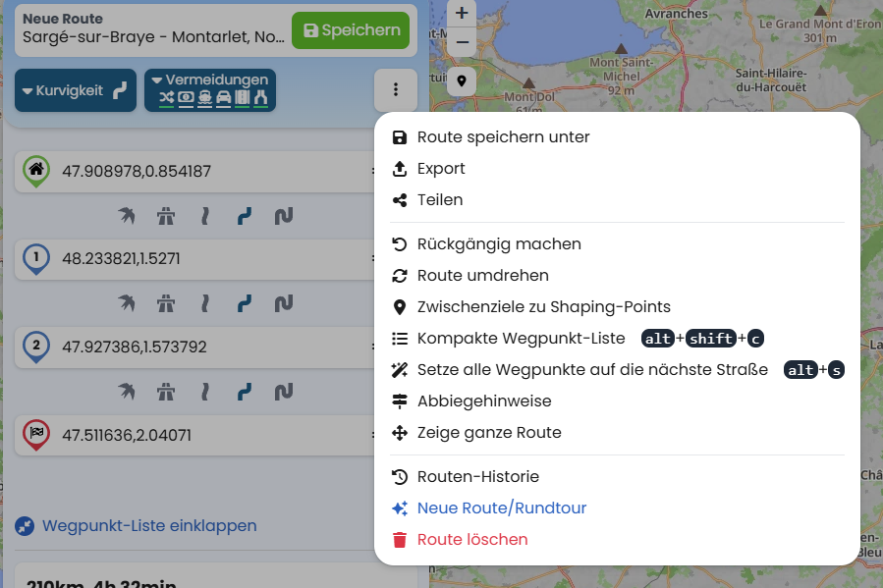This screenshot has width=883, height=588.
Task: Select the motorway mode icon below the home waypoint
Action: point(165,216)
